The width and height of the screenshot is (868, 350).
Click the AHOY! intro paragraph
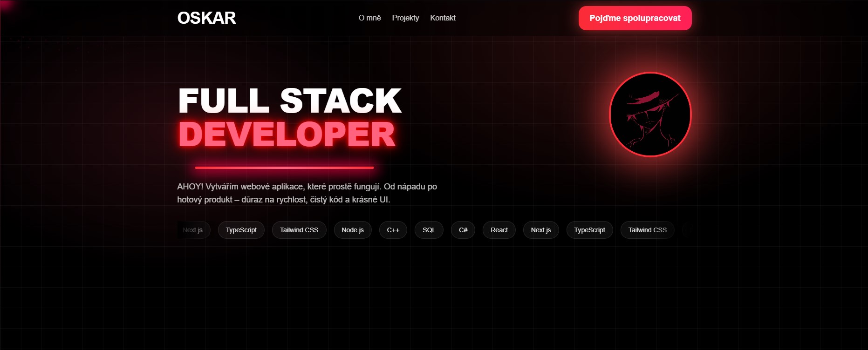pyautogui.click(x=307, y=193)
